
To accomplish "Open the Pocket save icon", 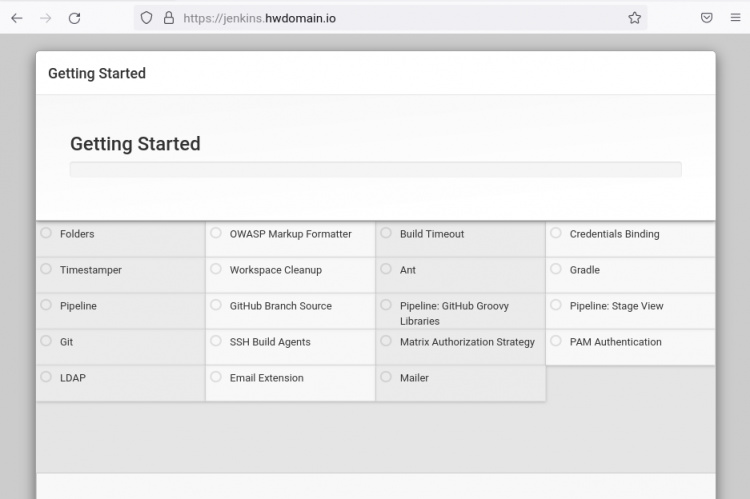I will 706,18.
